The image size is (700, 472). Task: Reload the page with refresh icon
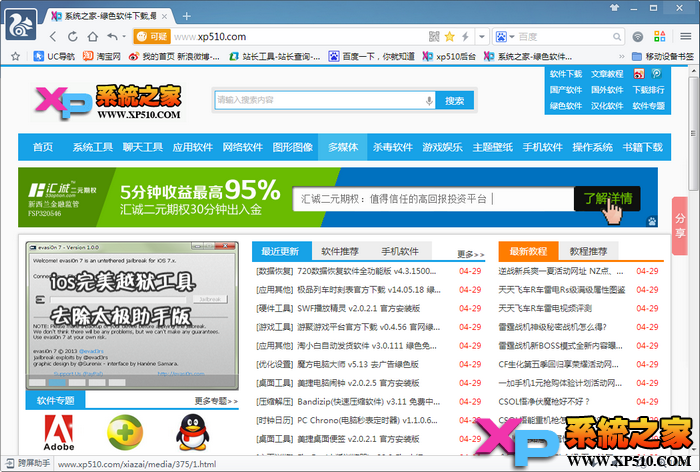pos(73,37)
